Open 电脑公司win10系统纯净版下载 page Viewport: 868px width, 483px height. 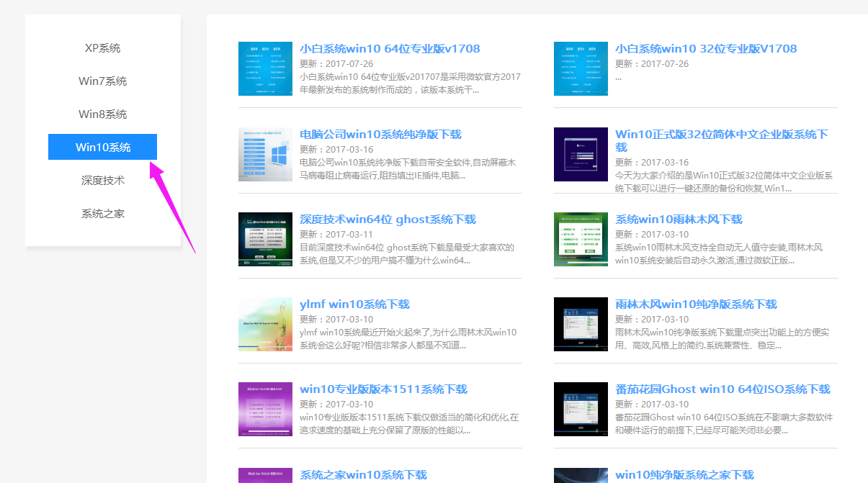click(x=382, y=134)
